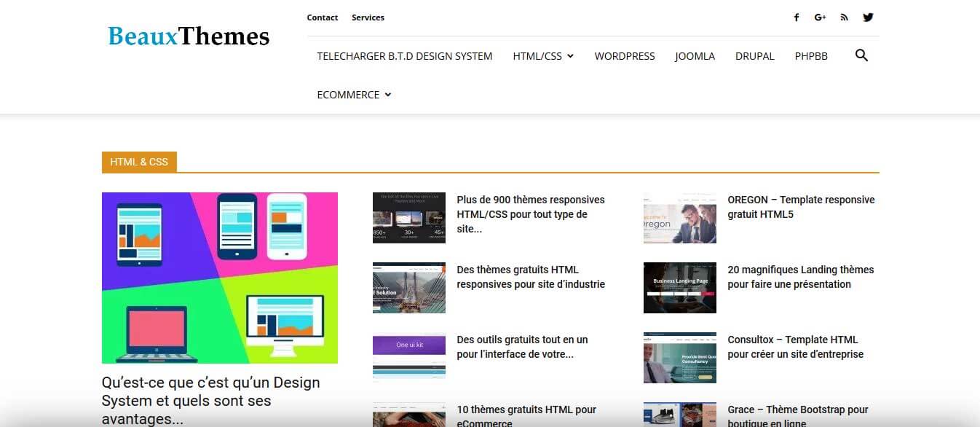
Task: Click the Google Plus icon
Action: pos(820,17)
